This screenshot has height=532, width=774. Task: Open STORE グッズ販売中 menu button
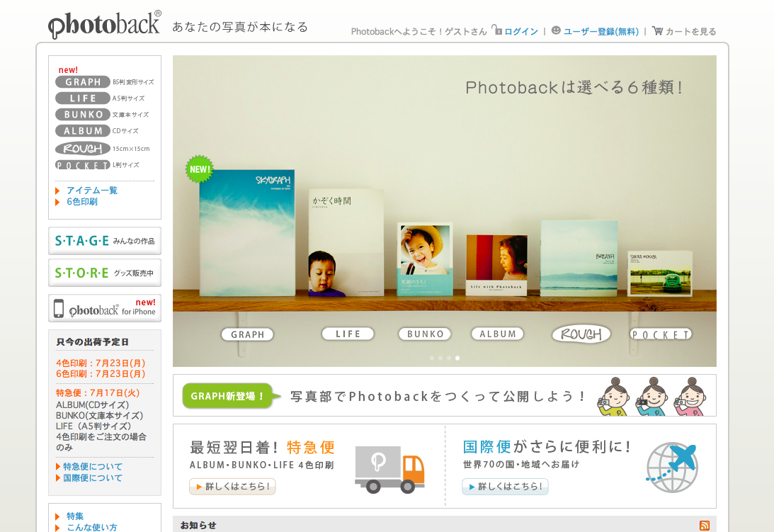[x=105, y=273]
